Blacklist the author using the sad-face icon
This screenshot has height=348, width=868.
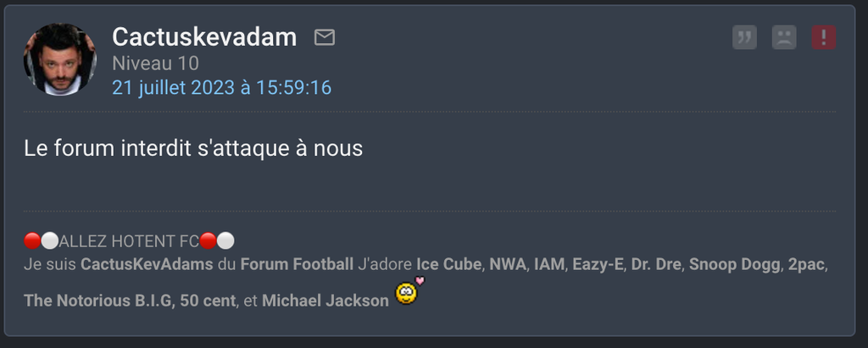784,37
